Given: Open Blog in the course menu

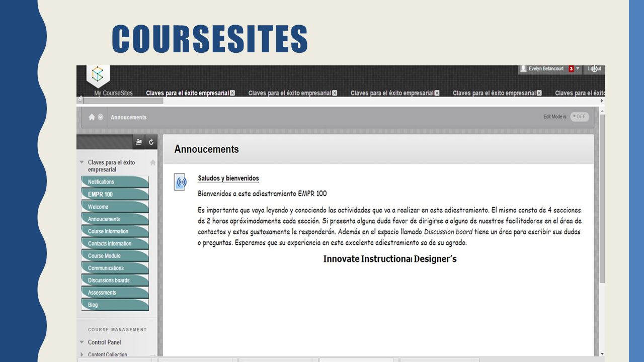Looking at the screenshot, I should click(x=115, y=305).
